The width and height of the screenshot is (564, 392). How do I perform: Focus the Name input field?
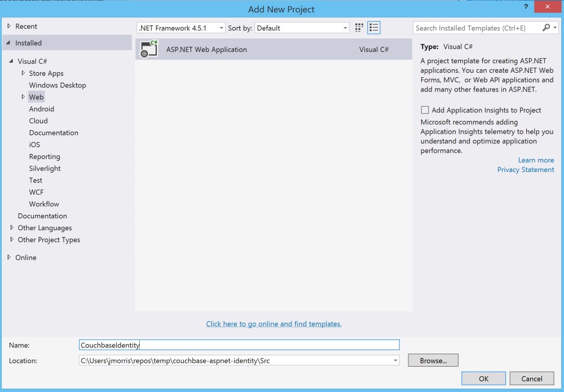click(239, 345)
